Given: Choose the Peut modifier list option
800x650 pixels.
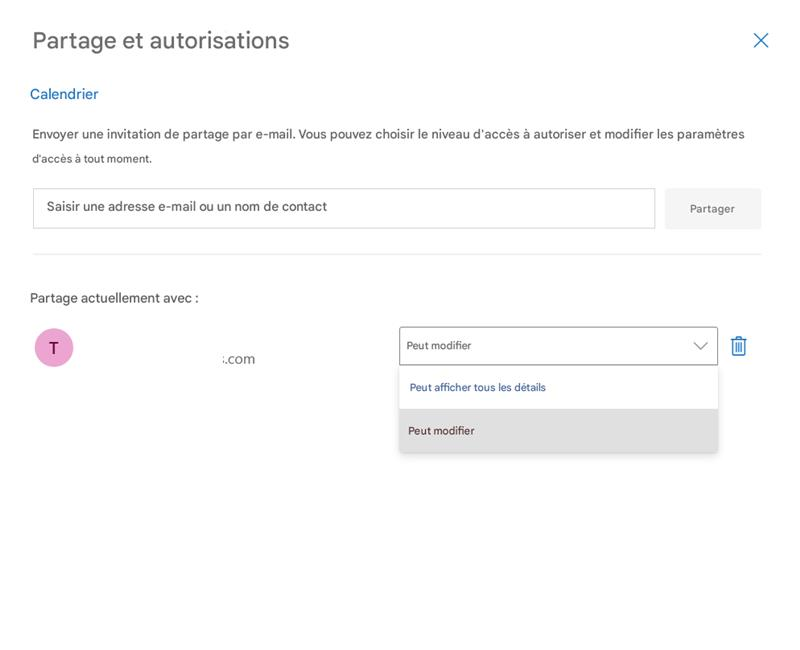Looking at the screenshot, I should pos(558,431).
